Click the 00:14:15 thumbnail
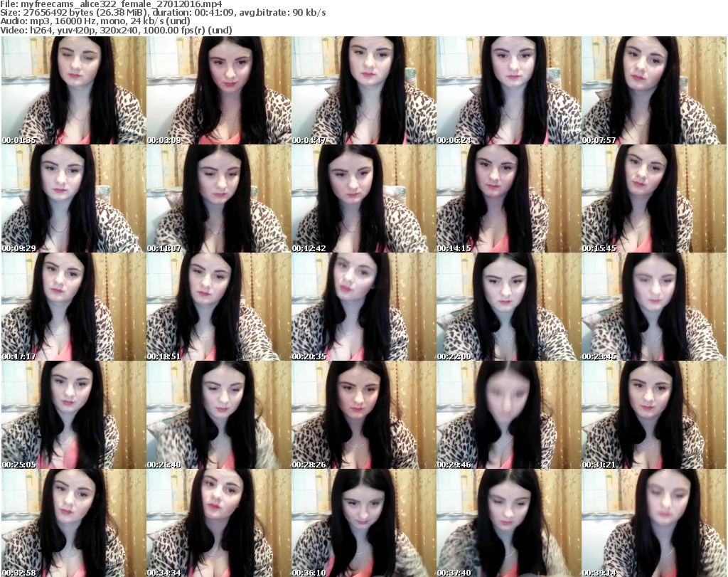This screenshot has height=577, width=728. tap(508, 198)
